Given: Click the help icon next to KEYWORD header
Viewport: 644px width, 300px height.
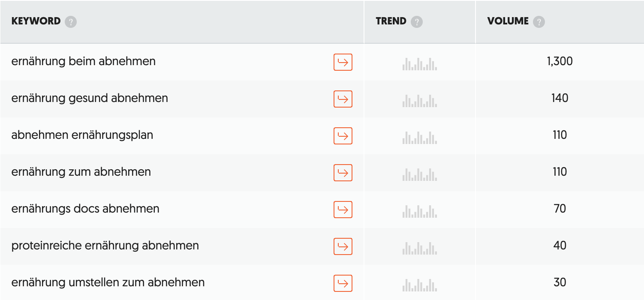Looking at the screenshot, I should pyautogui.click(x=71, y=21).
